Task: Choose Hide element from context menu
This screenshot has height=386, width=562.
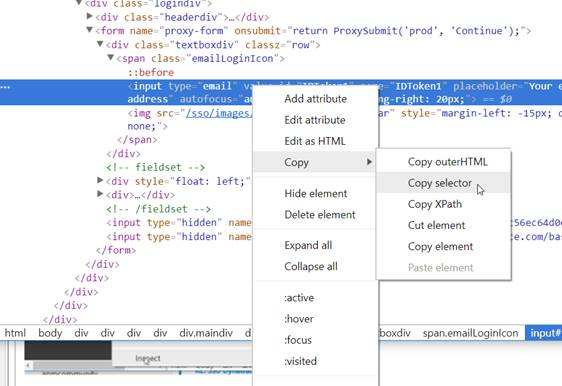Action: 315,194
